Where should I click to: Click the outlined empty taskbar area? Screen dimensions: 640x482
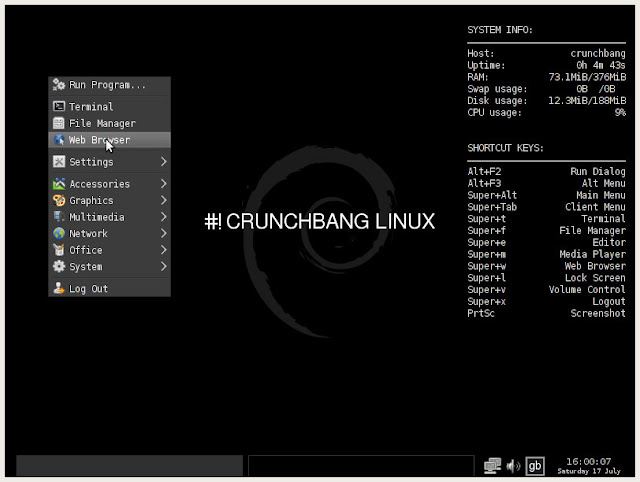[x=361, y=466]
